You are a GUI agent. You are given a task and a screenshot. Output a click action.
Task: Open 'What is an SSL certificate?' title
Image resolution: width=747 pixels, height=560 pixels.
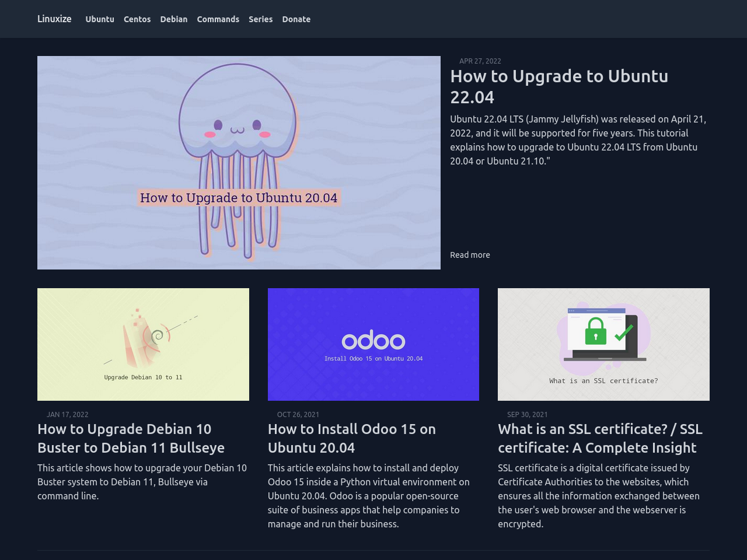point(600,438)
